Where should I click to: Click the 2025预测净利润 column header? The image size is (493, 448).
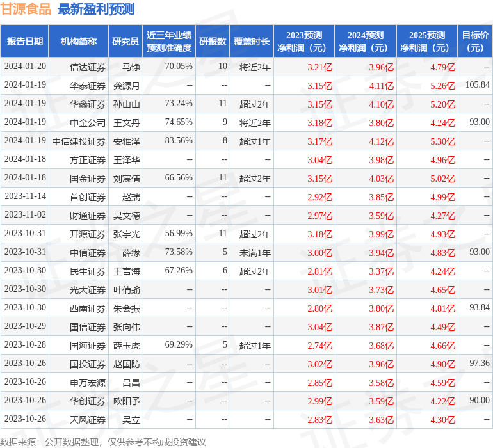point(426,42)
